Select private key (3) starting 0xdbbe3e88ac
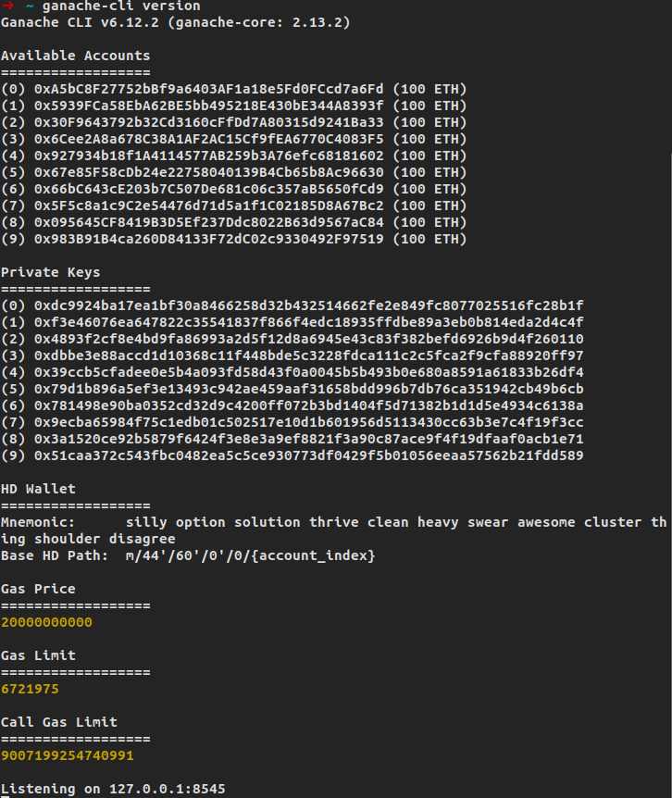Image resolution: width=672 pixels, height=798 pixels. coord(309,355)
